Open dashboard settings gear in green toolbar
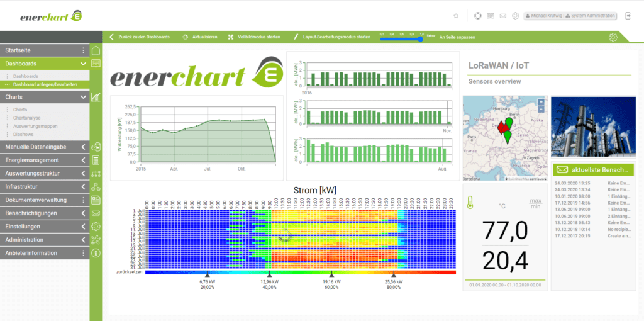The width and height of the screenshot is (644, 321). 613,37
